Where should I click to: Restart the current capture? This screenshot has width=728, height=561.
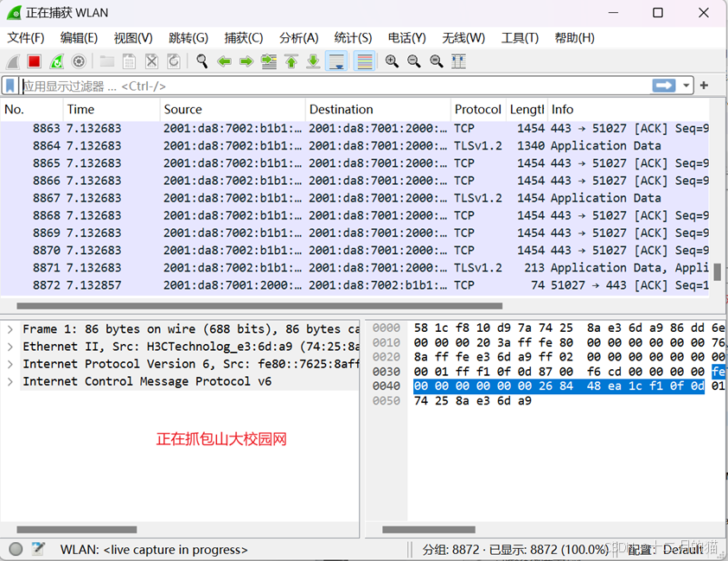tap(57, 61)
